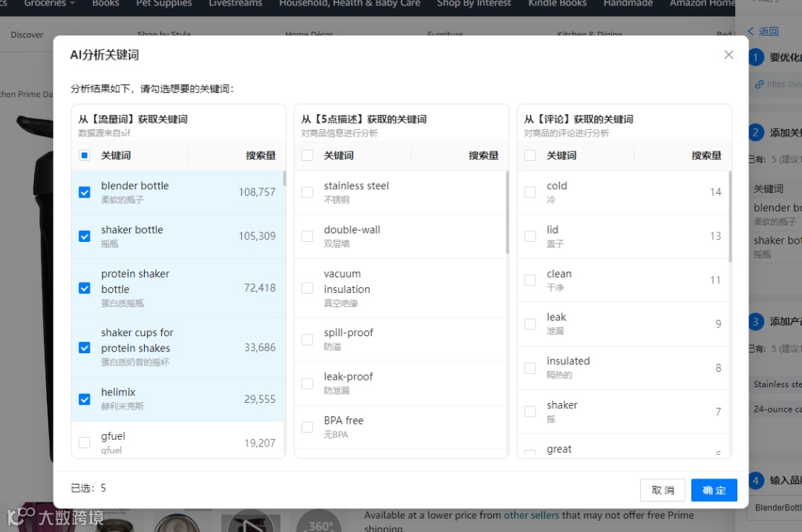The height and width of the screenshot is (532, 802).
Task: Toggle the select-all checkbox in 5点描述 column
Action: pyautogui.click(x=307, y=155)
